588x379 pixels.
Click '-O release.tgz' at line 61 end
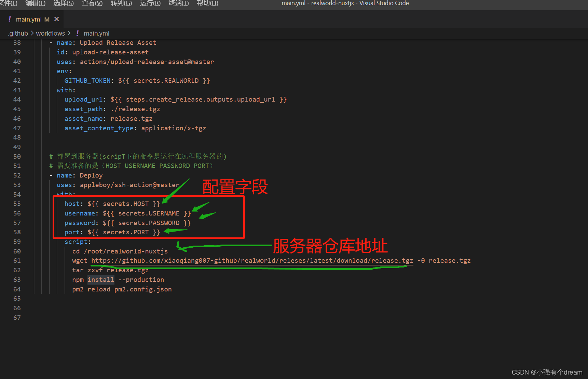pos(444,261)
